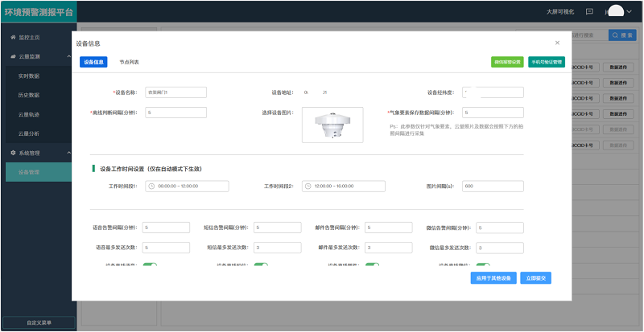Click the chart icon beside 云量监测

pos(13,57)
